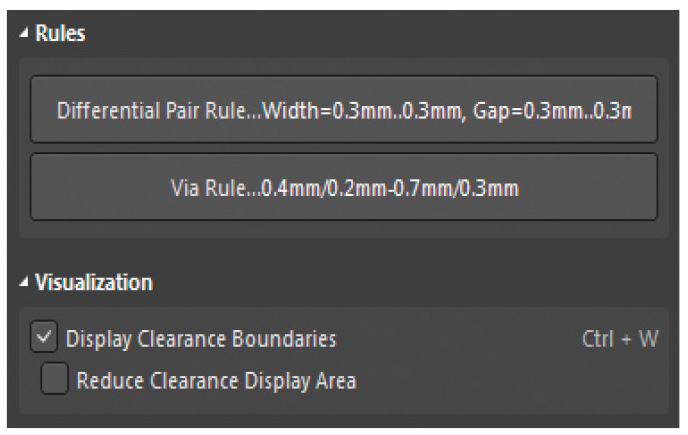Click the Display Clearance Boundaries label
Viewport: 688px width, 435px height.
pyautogui.click(x=201, y=339)
